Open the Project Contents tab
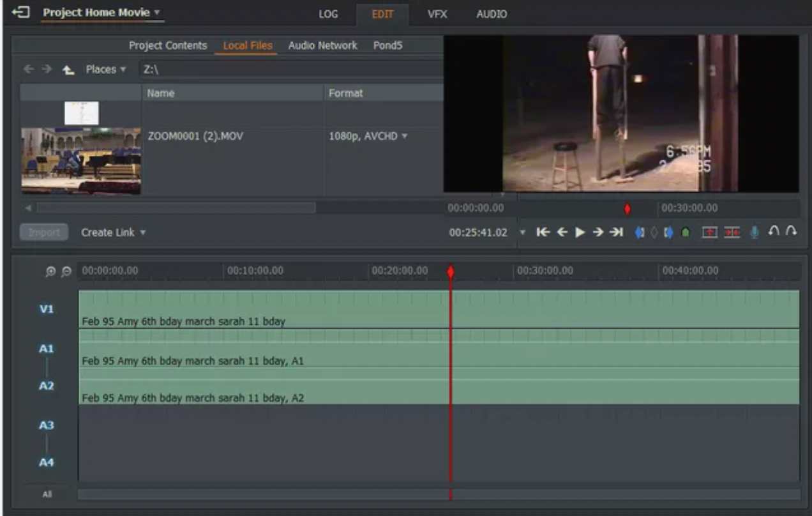 168,45
